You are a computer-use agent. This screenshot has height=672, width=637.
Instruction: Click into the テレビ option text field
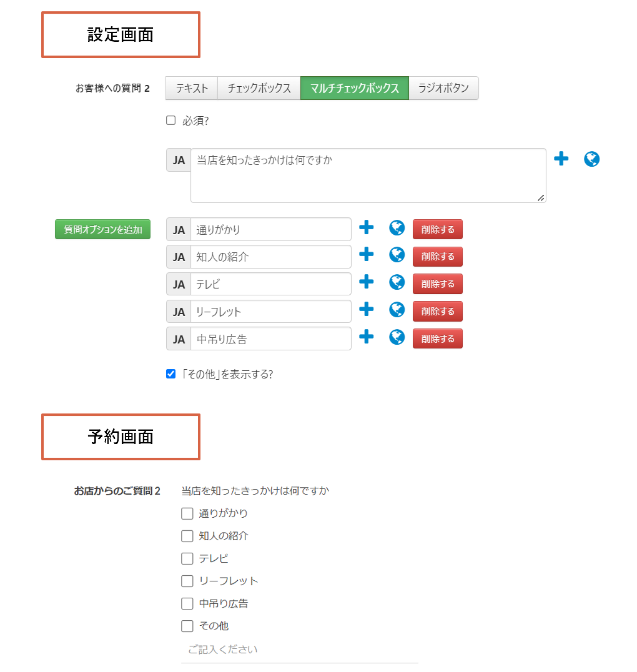click(x=271, y=284)
